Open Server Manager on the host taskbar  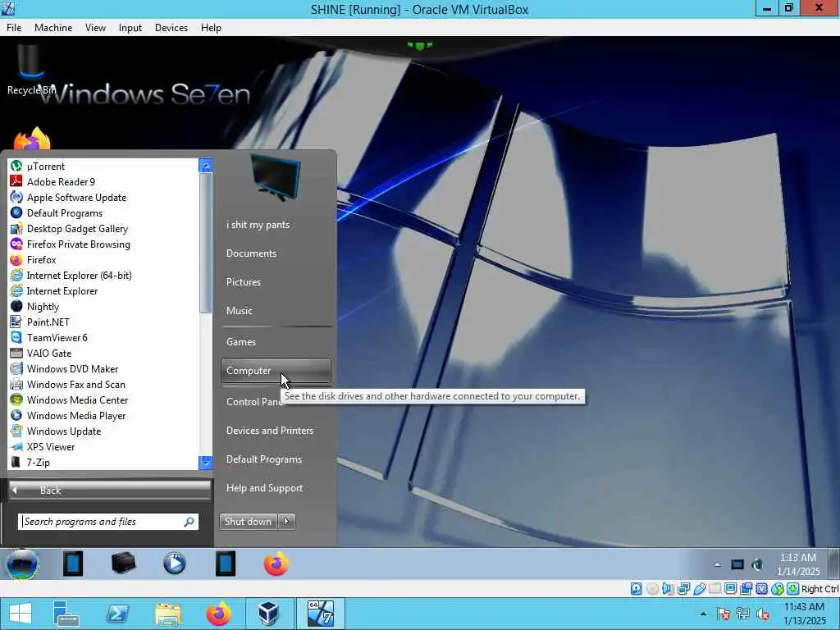coord(66,614)
